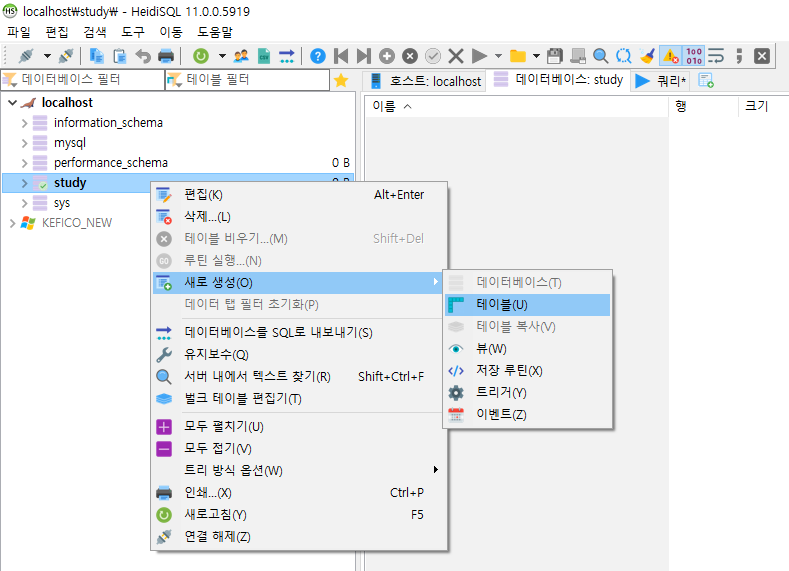Click the database filter input field

click(x=83, y=80)
